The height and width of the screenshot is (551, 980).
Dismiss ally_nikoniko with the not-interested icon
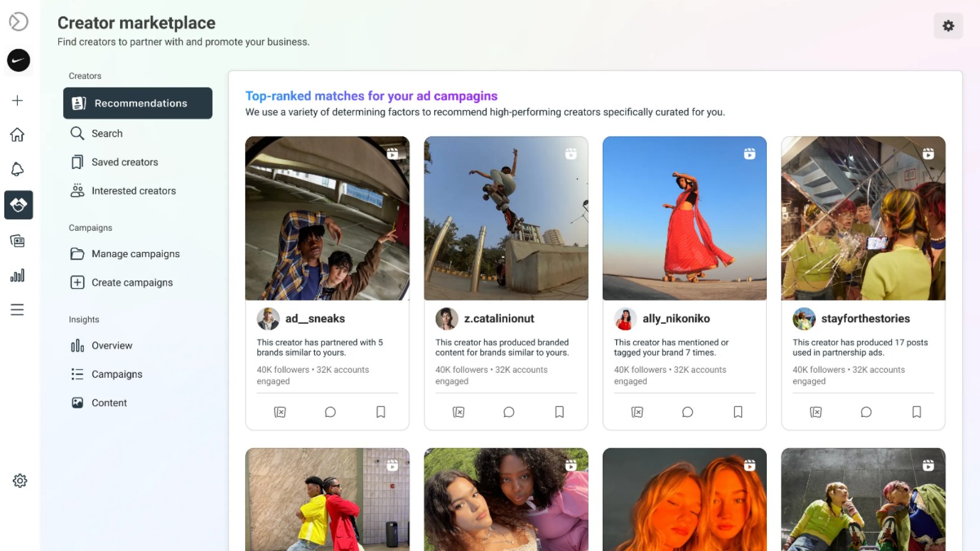pos(637,412)
